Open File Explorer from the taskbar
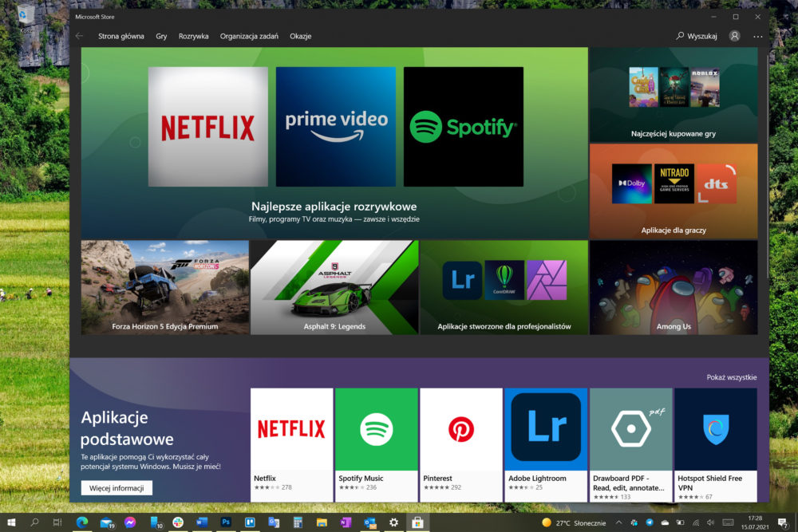The width and height of the screenshot is (798, 532). click(x=322, y=522)
